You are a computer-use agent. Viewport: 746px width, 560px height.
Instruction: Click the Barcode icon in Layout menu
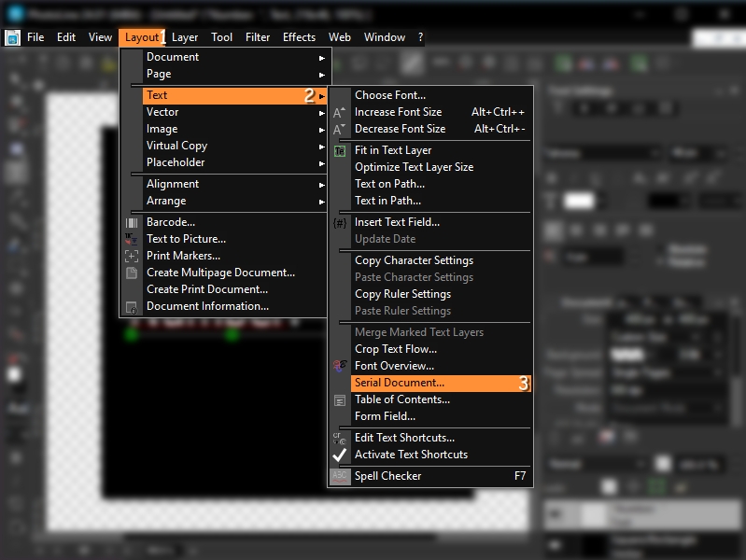[x=132, y=223]
